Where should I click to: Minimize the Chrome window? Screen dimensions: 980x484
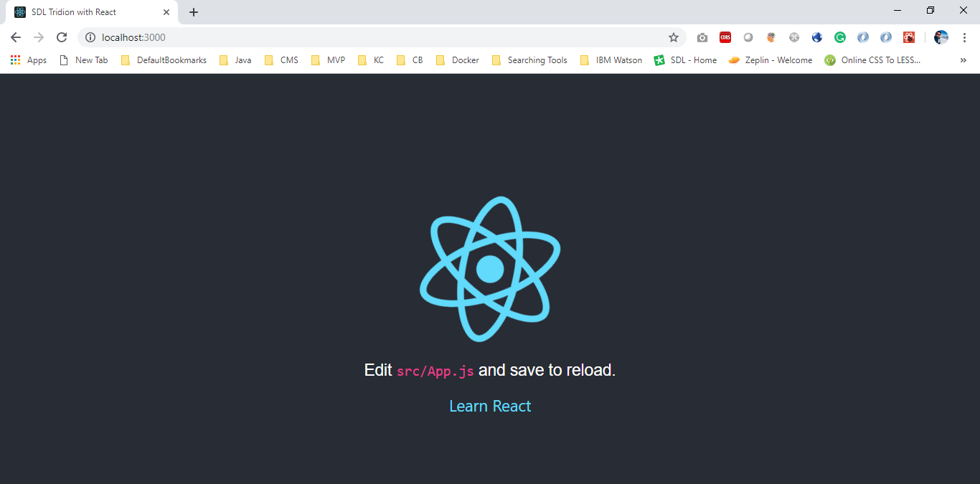pyautogui.click(x=898, y=10)
